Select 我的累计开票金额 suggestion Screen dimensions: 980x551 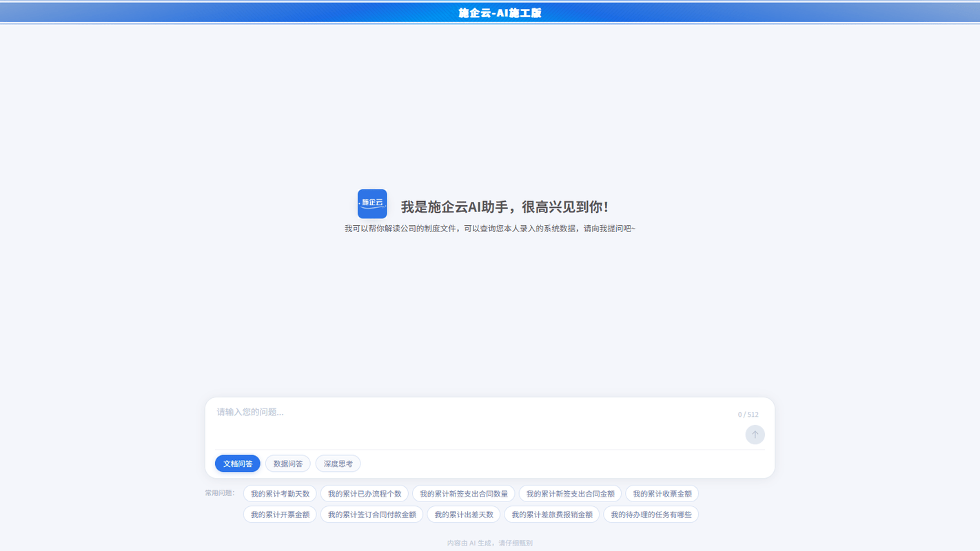coord(280,514)
